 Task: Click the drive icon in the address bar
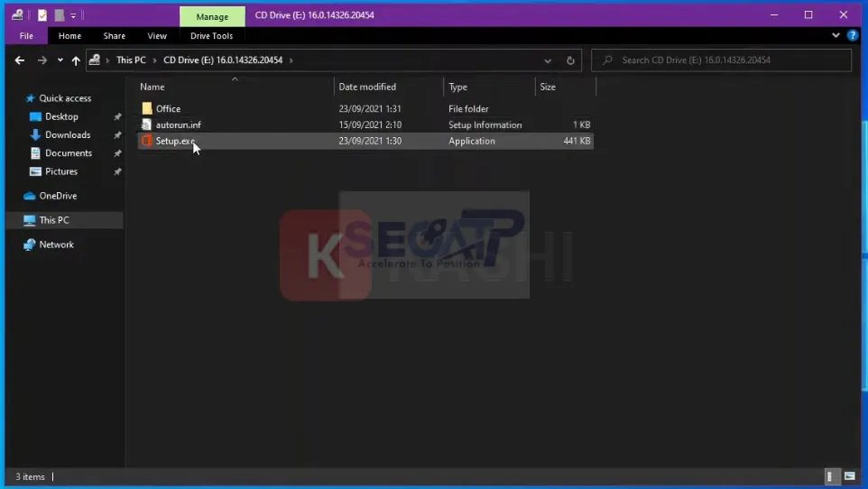click(95, 60)
